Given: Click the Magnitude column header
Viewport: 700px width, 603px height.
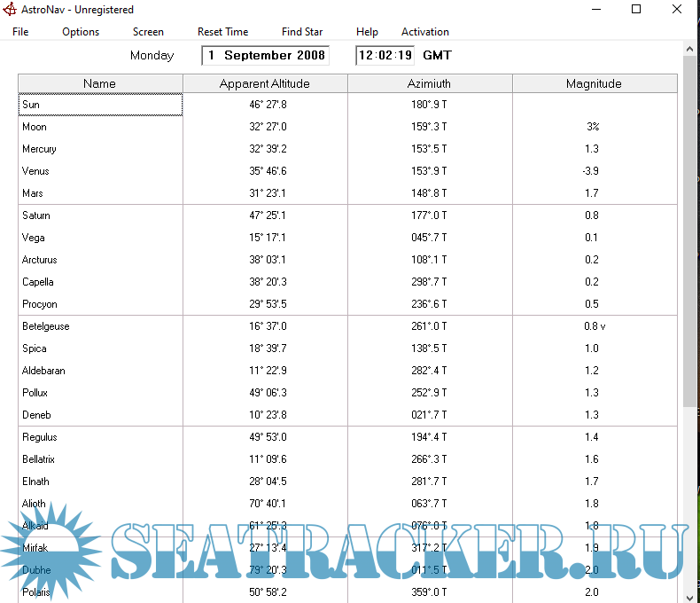Looking at the screenshot, I should tap(594, 83).
